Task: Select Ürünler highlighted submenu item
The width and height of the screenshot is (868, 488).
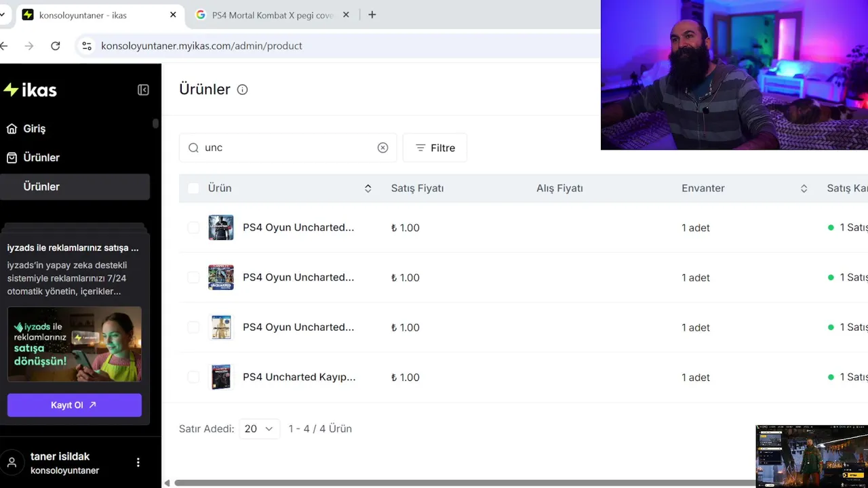Action: 75,187
